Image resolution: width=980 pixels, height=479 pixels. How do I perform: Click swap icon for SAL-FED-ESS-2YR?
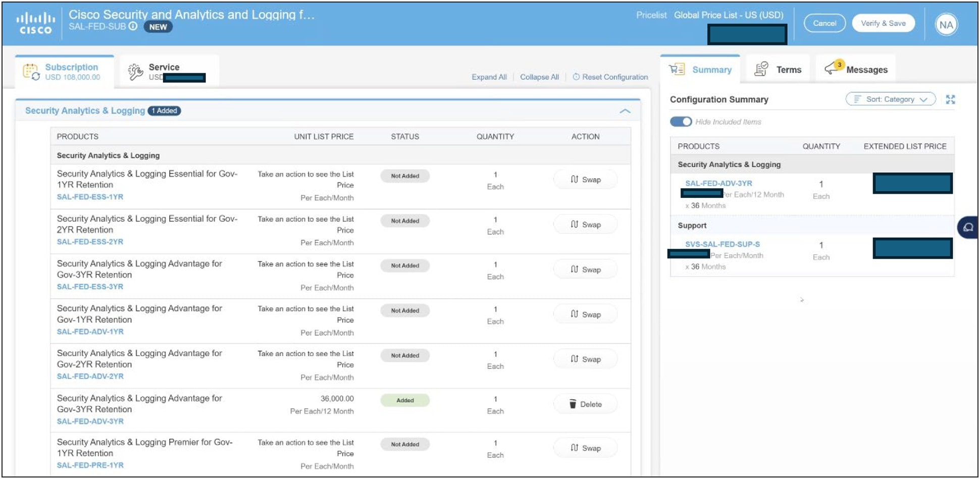(574, 224)
